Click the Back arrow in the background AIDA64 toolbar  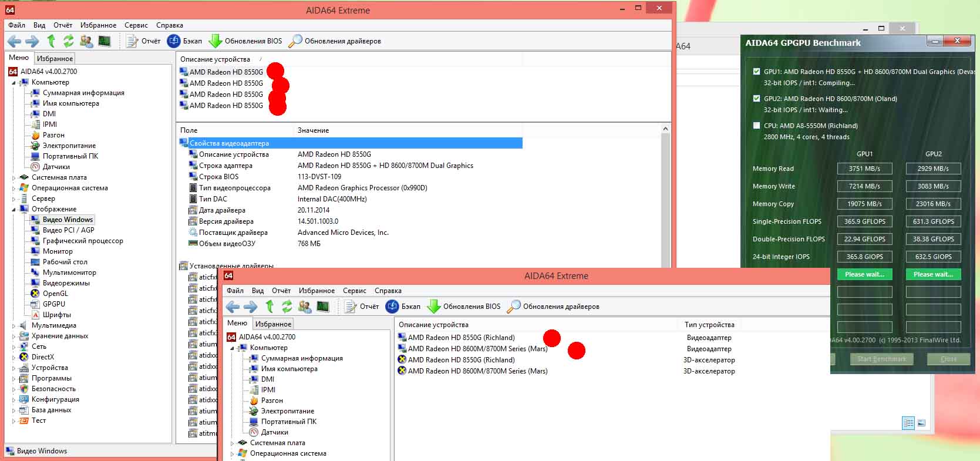[14, 41]
